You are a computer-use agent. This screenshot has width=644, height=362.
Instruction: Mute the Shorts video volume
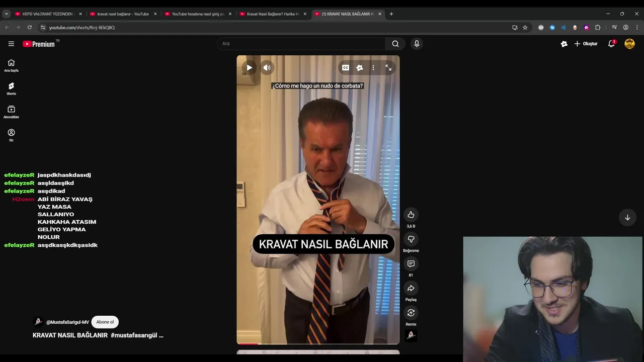coord(267,67)
